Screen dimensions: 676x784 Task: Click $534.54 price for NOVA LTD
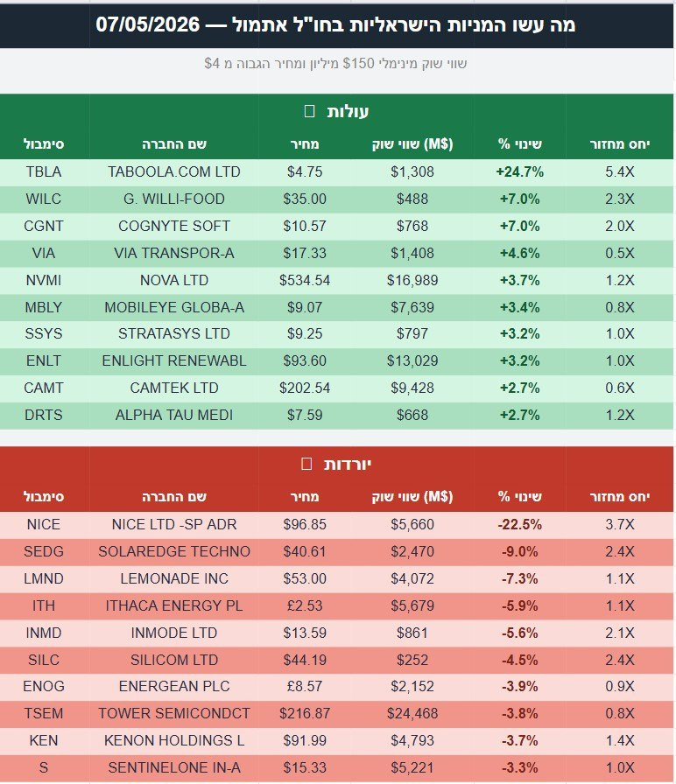304,280
